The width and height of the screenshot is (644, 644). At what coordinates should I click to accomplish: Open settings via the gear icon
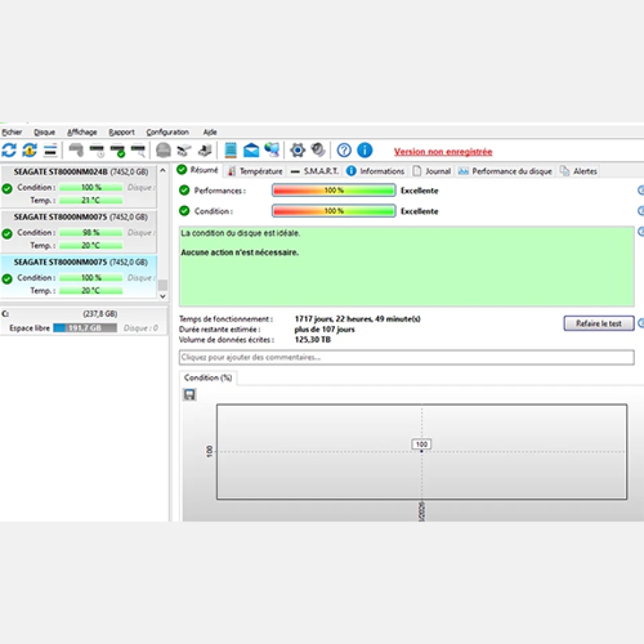point(297,150)
